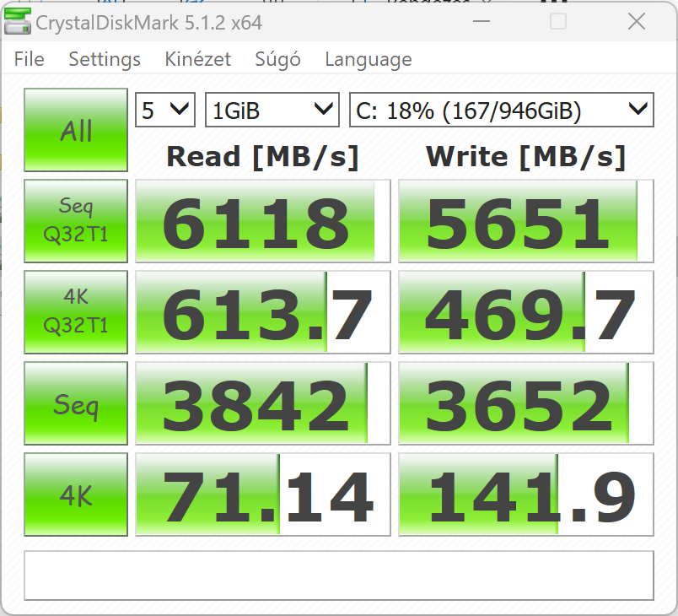Screen dimensions: 678x616
Task: Close the CrystalDiskMark window
Action: [637, 21]
